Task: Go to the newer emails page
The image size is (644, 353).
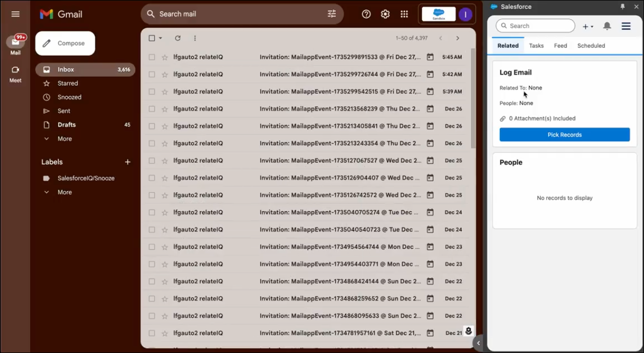Action: 440,38
